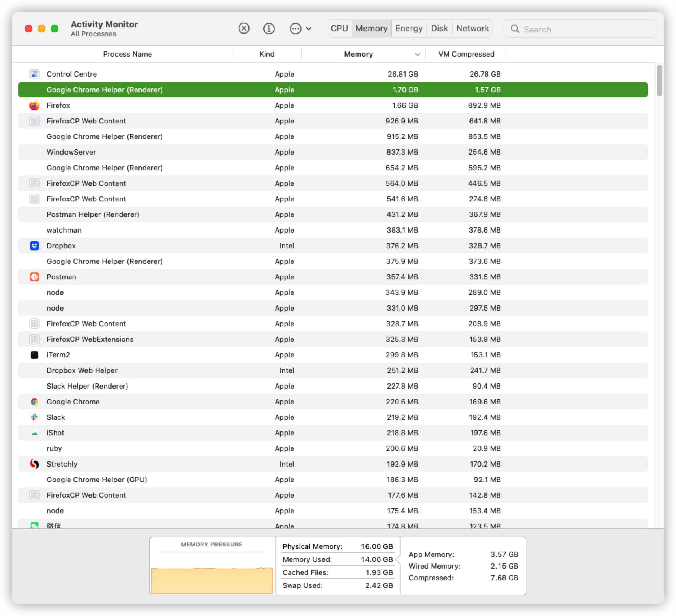The height and width of the screenshot is (616, 676).
Task: Click the Dropbox icon in process list
Action: click(34, 246)
